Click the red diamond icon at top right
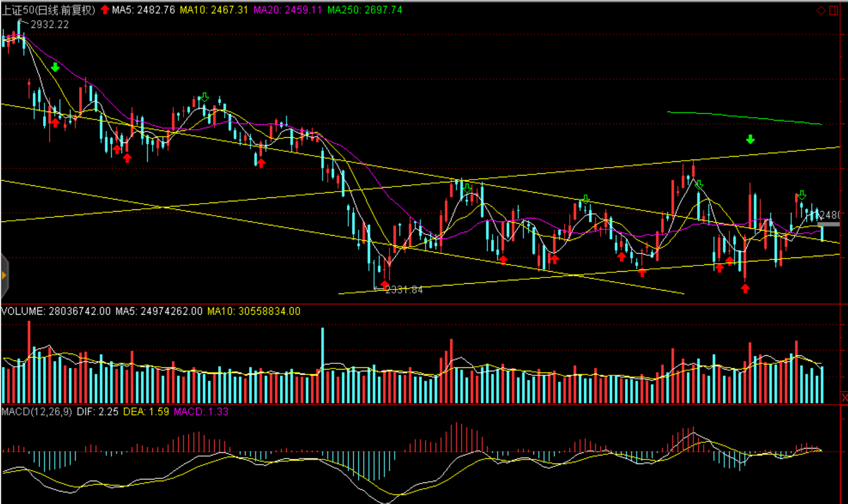 click(821, 10)
